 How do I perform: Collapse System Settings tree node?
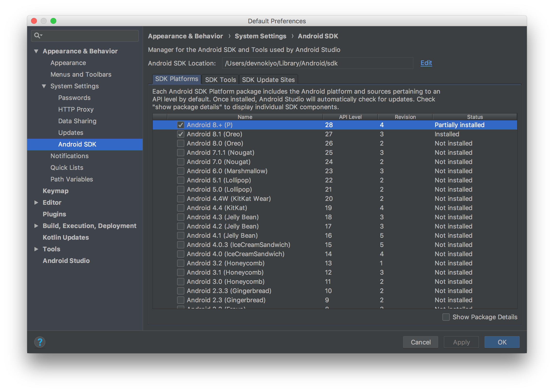click(x=44, y=86)
